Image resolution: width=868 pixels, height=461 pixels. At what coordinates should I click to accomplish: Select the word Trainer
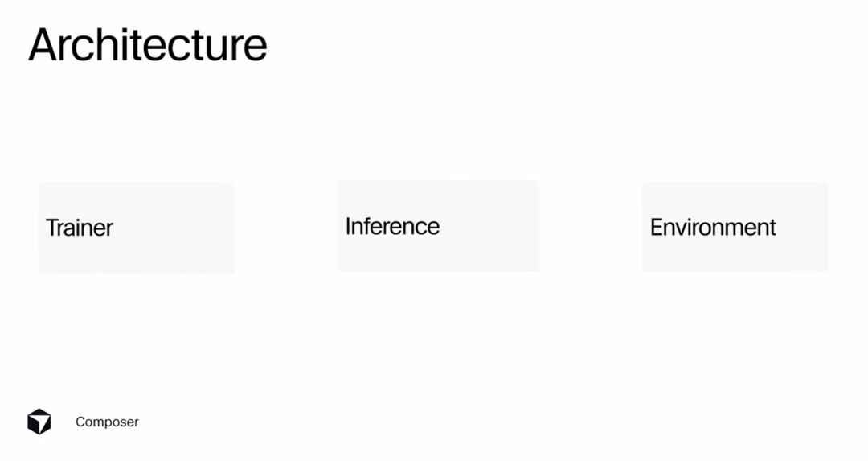tap(80, 228)
